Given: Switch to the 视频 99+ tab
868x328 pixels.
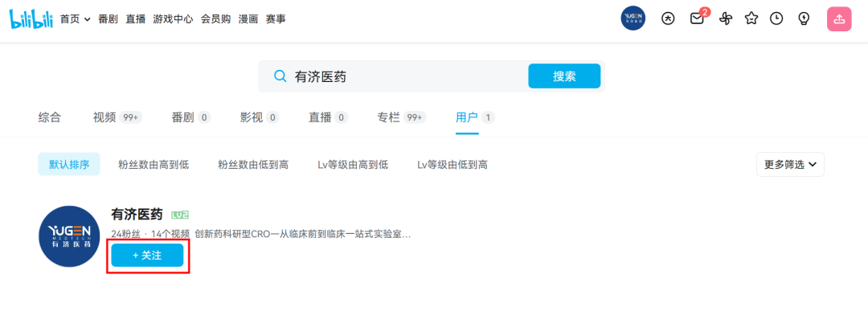Looking at the screenshot, I should point(118,117).
